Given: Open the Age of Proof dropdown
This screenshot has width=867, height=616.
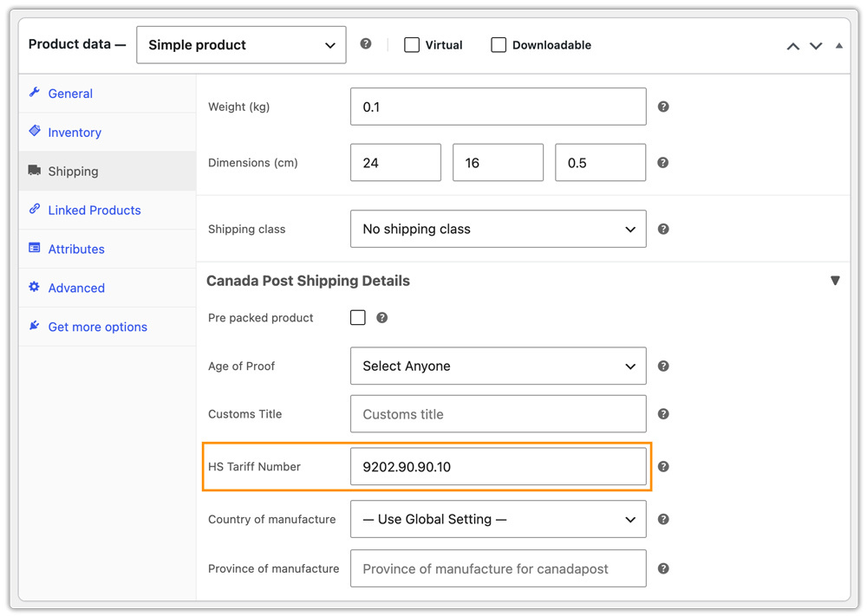Looking at the screenshot, I should click(499, 366).
